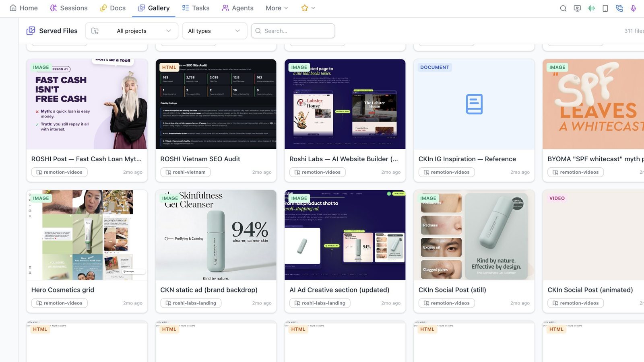
Task: Open the CKN static ad thumbnail
Action: coord(216,235)
